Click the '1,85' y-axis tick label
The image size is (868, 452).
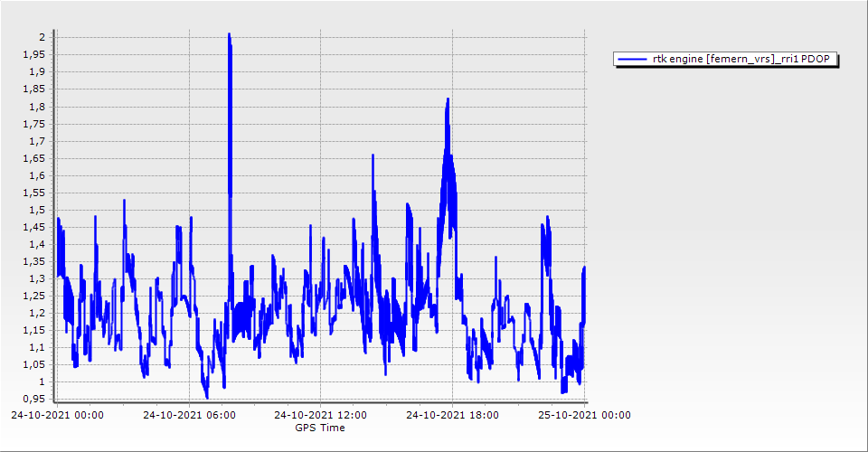33,89
